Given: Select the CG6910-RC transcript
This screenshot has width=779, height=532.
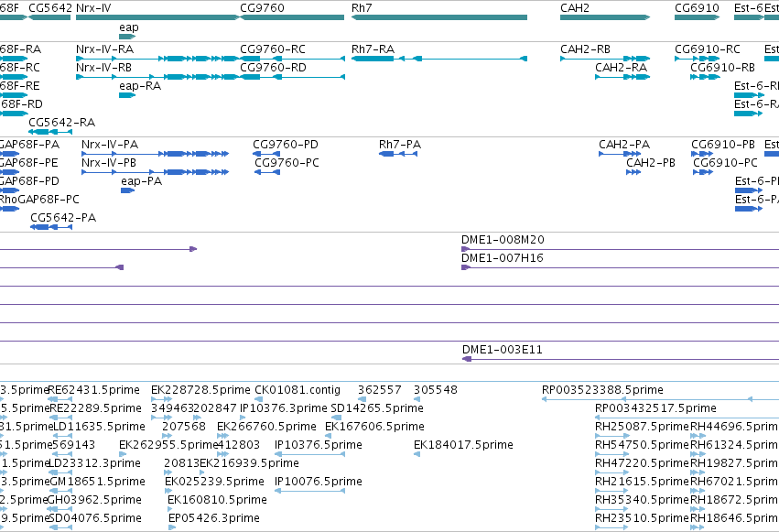Looking at the screenshot, I should pyautogui.click(x=697, y=59).
